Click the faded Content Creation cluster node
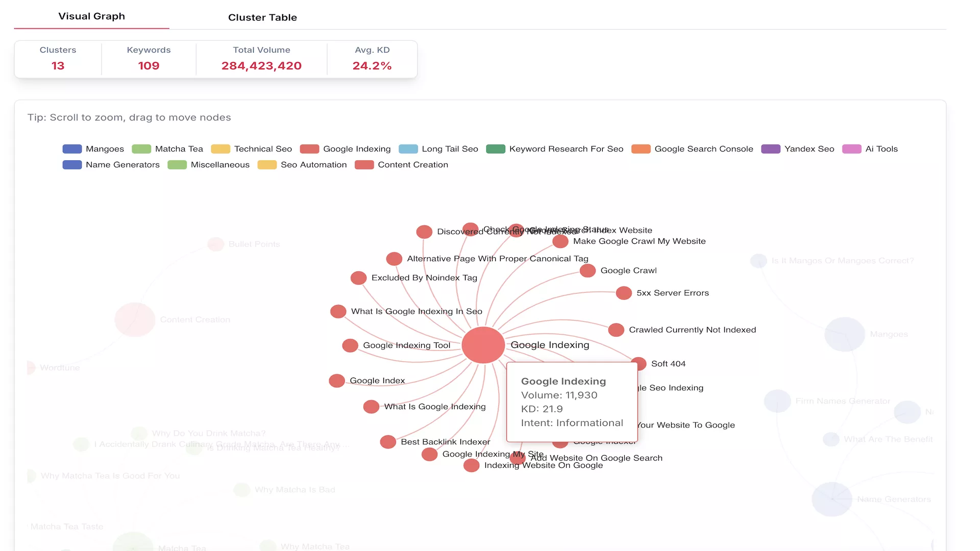Screen dimensions: 980x551 pos(135,320)
